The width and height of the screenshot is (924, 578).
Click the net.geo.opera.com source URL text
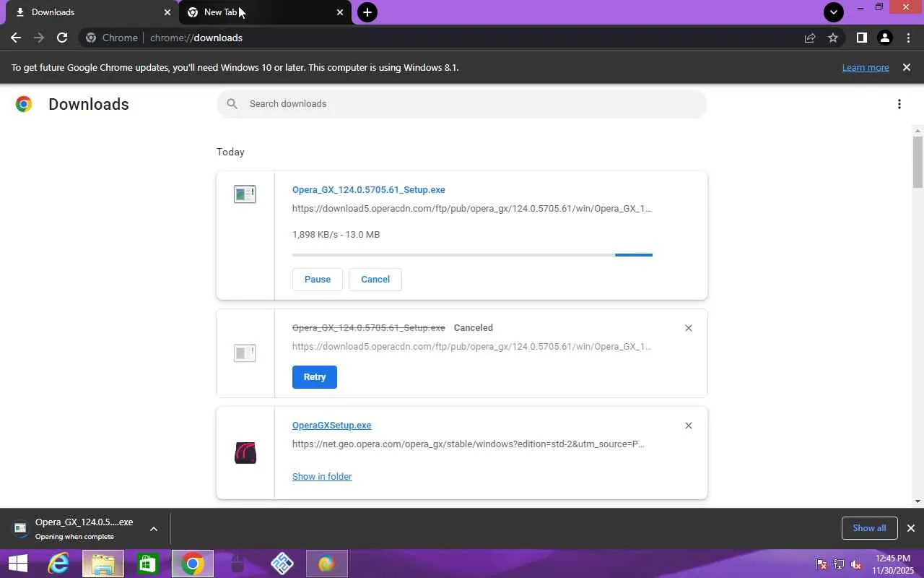(468, 444)
